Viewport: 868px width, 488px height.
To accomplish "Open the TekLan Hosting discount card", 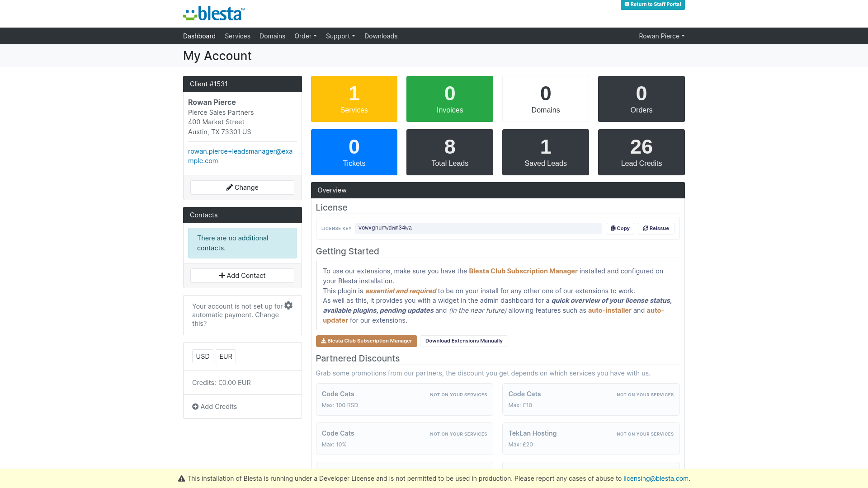I will tap(591, 439).
